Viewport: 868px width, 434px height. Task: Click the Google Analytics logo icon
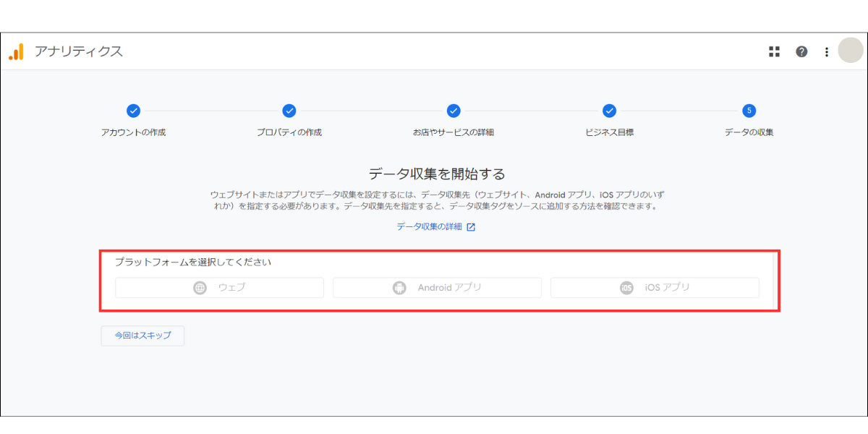point(16,51)
